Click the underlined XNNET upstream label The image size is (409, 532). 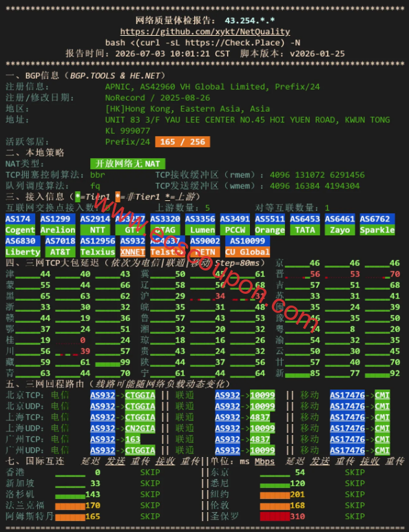click(x=133, y=252)
